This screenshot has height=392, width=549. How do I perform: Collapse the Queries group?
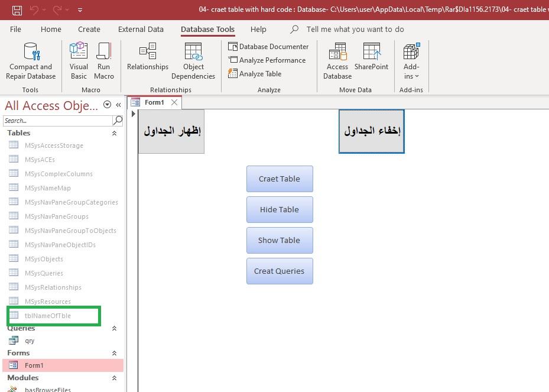pyautogui.click(x=114, y=329)
